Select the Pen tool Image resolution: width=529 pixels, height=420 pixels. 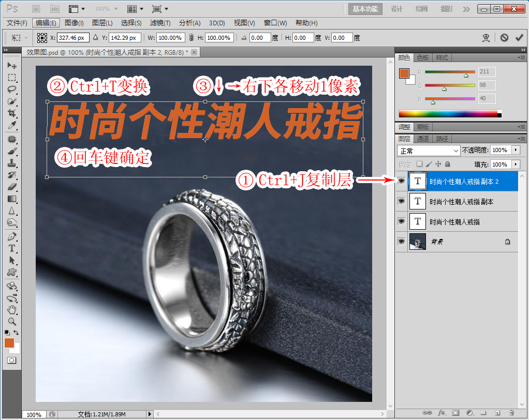pos(12,236)
